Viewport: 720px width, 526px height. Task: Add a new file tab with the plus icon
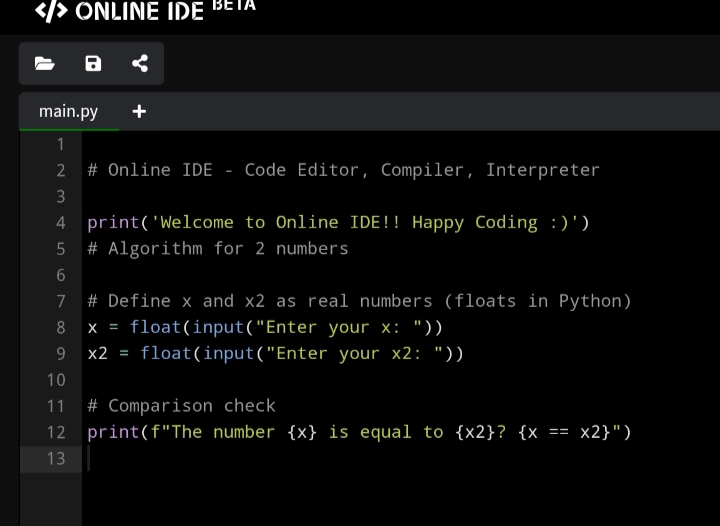[139, 112]
